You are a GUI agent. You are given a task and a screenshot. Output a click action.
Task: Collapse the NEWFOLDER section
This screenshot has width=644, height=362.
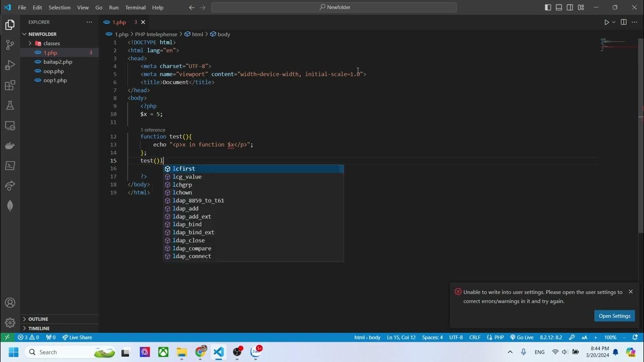[x=59, y=34]
